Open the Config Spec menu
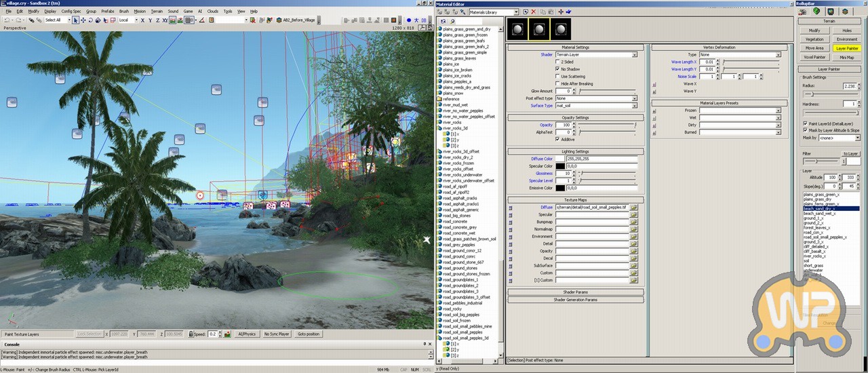 (71, 12)
